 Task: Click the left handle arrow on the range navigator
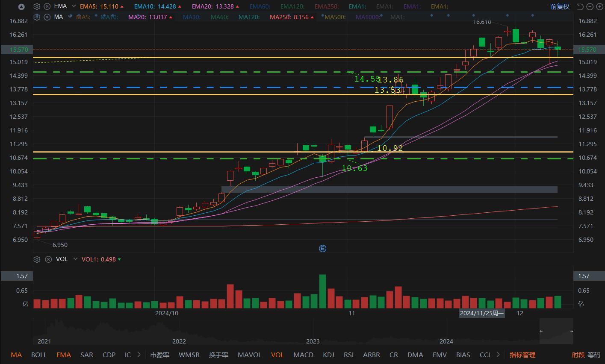(x=541, y=331)
